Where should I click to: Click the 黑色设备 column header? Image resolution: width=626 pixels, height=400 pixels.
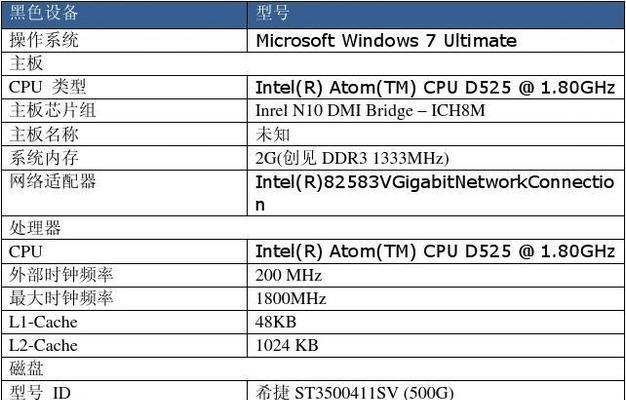[x=124, y=14]
